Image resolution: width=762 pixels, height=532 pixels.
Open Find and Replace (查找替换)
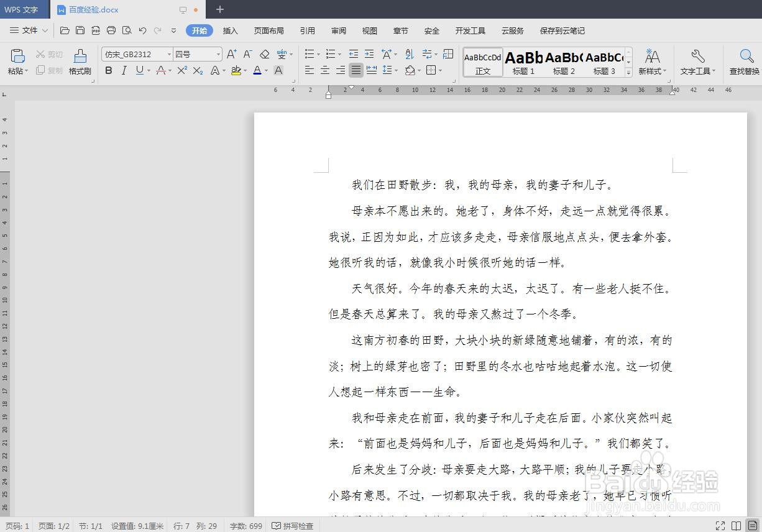[x=745, y=62]
